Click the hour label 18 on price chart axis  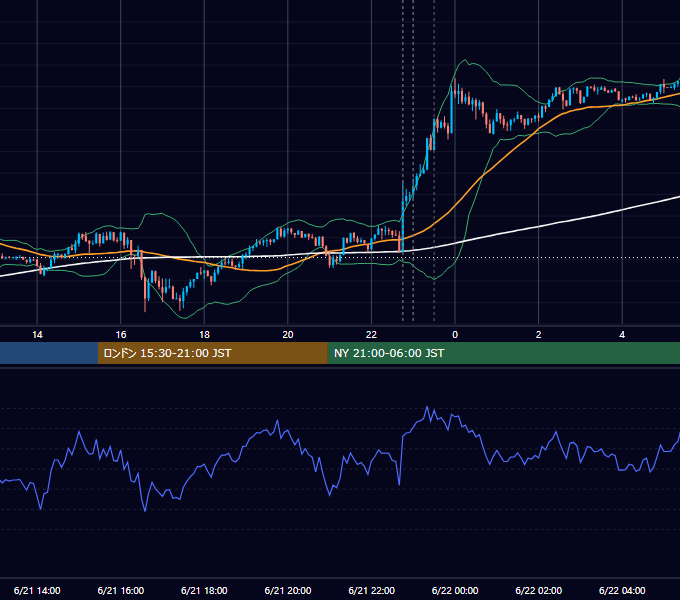pyautogui.click(x=204, y=335)
